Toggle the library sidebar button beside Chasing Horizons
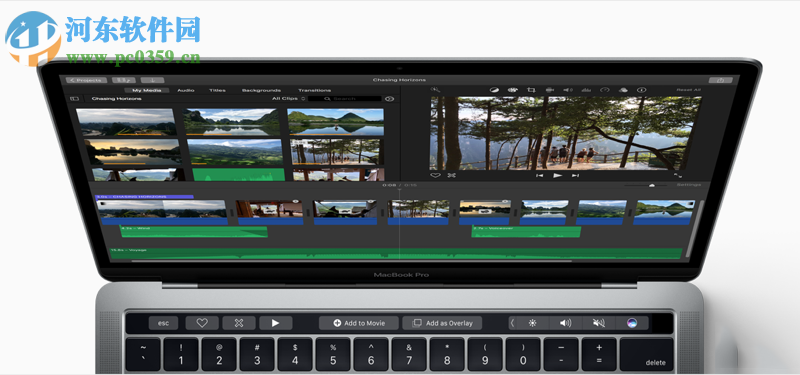The image size is (800, 375). tap(74, 98)
